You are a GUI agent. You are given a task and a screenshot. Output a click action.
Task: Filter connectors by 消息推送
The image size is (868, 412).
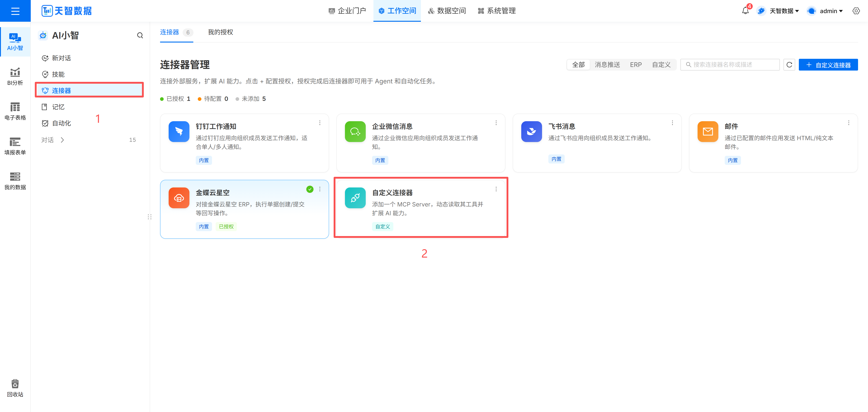[x=607, y=64]
